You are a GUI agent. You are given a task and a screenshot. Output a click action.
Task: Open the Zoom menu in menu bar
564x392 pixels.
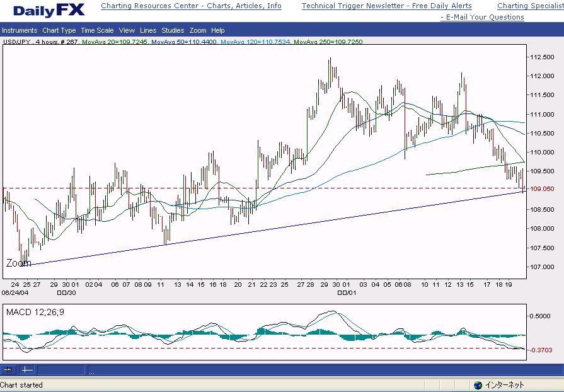point(198,30)
